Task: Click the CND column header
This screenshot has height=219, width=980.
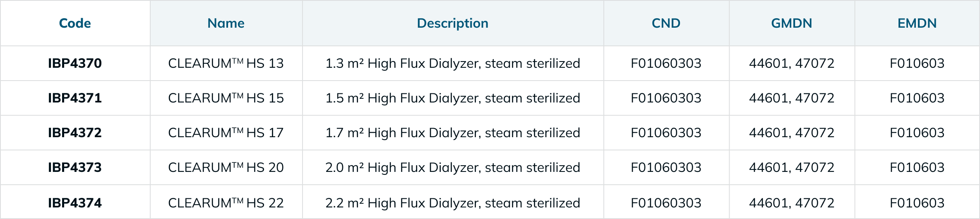Action: [666, 23]
